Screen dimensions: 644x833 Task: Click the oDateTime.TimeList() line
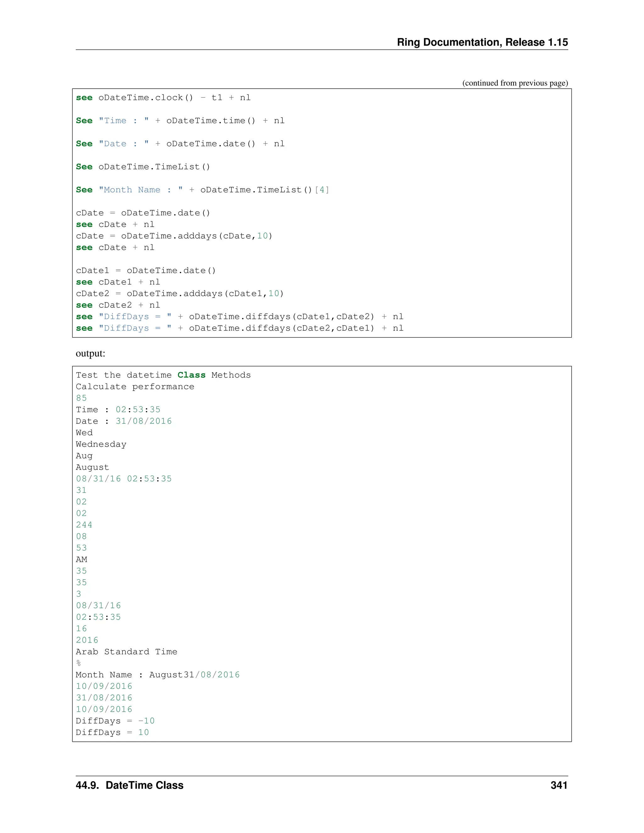pyautogui.click(x=143, y=167)
